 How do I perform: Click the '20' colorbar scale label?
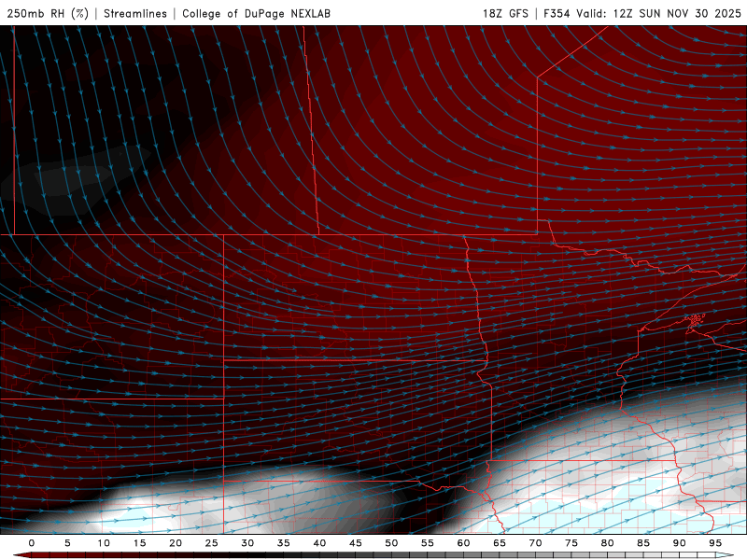[x=176, y=543]
